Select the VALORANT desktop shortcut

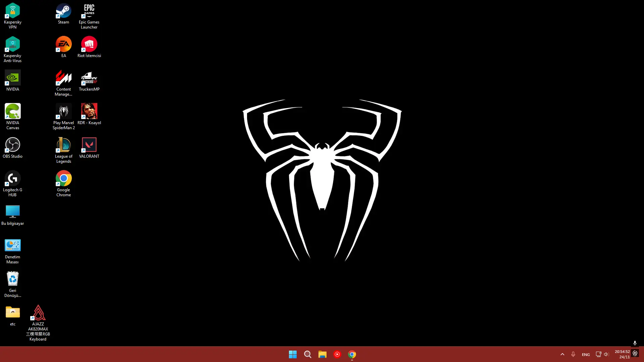coord(89,148)
